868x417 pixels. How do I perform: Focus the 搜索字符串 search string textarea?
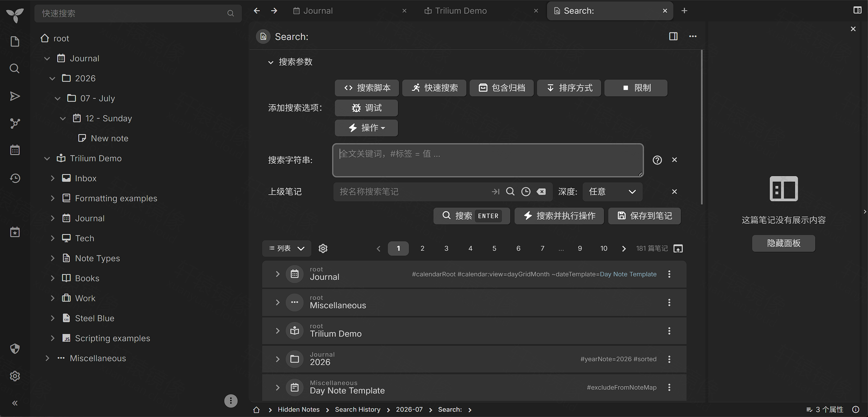[488, 160]
